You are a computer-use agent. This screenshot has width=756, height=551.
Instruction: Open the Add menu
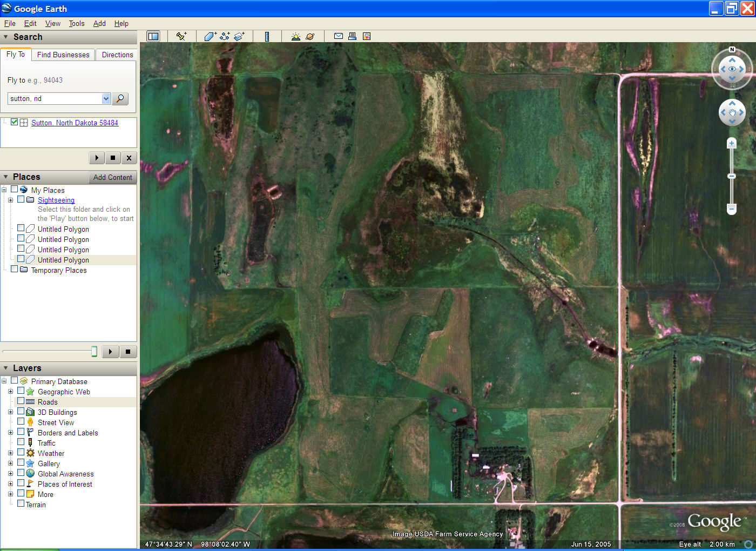[99, 23]
